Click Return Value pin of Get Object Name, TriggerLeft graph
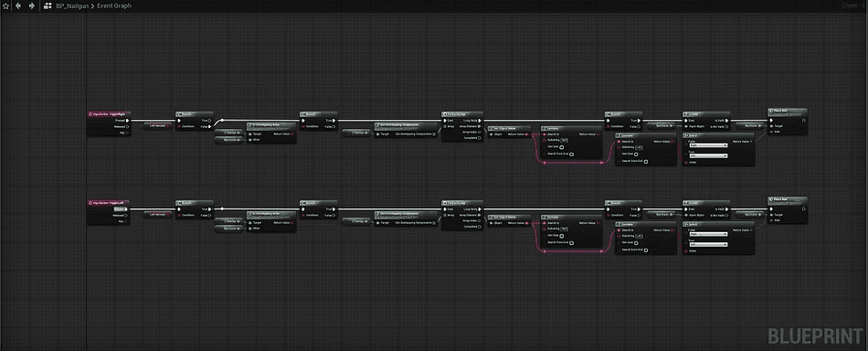 pos(526,222)
